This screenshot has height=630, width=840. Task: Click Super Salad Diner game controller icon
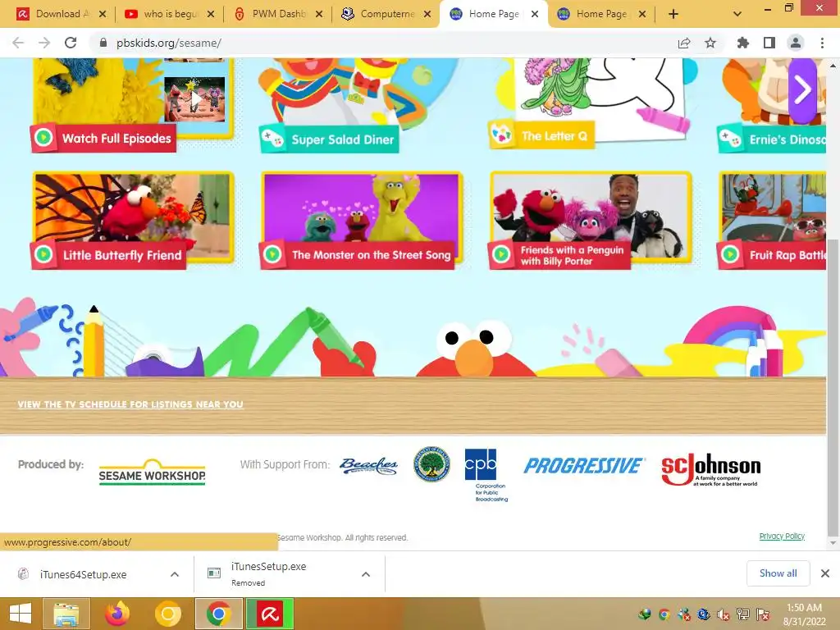click(272, 139)
